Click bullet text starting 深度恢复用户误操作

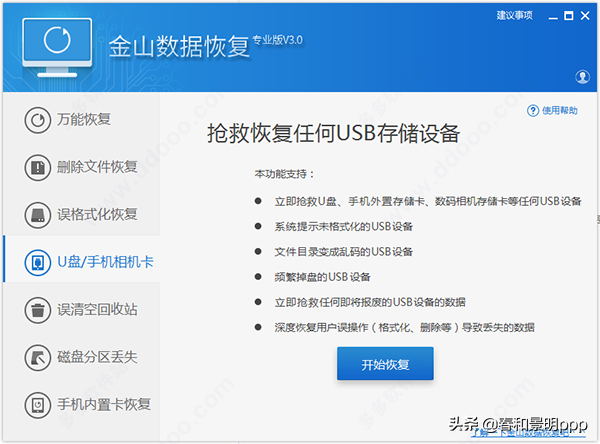click(x=404, y=328)
